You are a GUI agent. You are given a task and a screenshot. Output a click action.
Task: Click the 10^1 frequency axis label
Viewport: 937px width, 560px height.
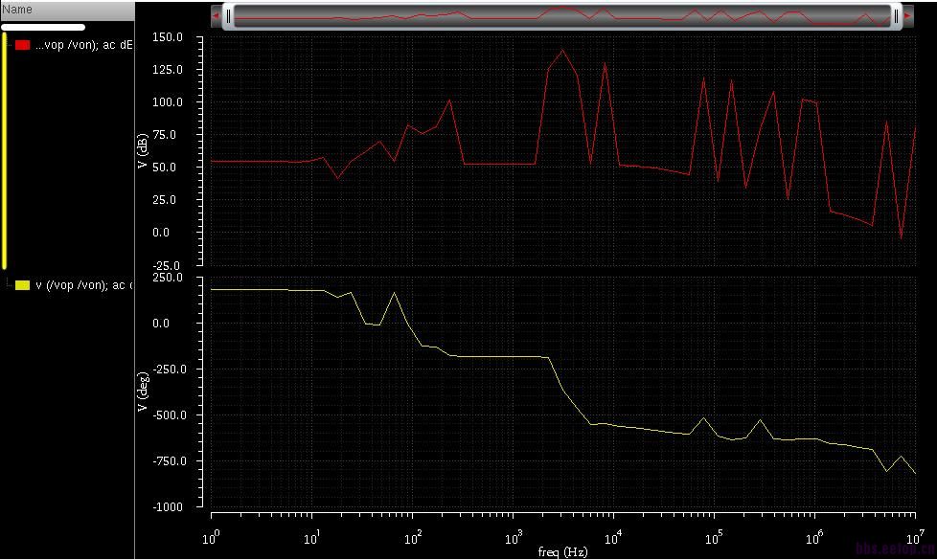point(311,538)
